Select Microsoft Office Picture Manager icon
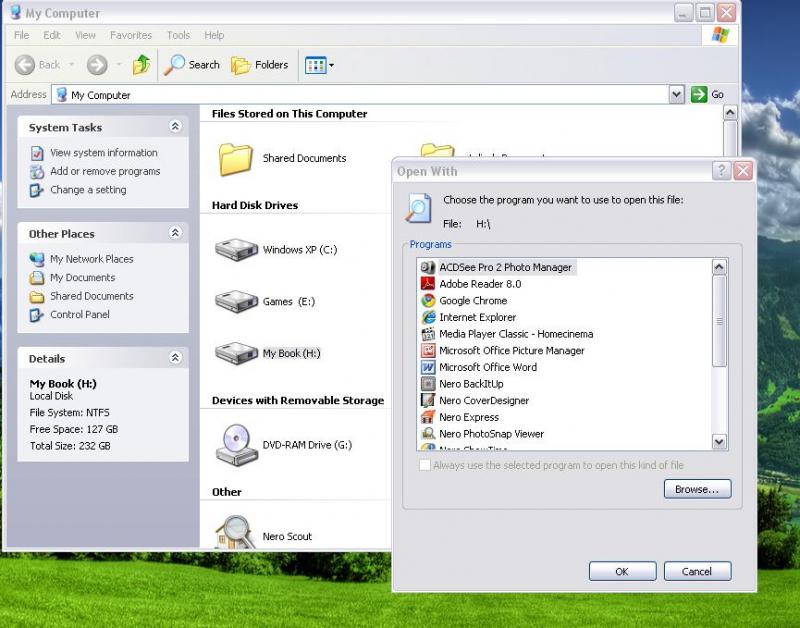800x628 pixels. point(428,350)
